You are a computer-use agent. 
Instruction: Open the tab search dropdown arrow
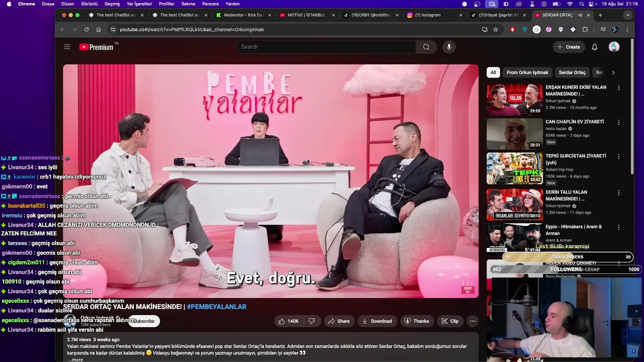click(x=627, y=15)
